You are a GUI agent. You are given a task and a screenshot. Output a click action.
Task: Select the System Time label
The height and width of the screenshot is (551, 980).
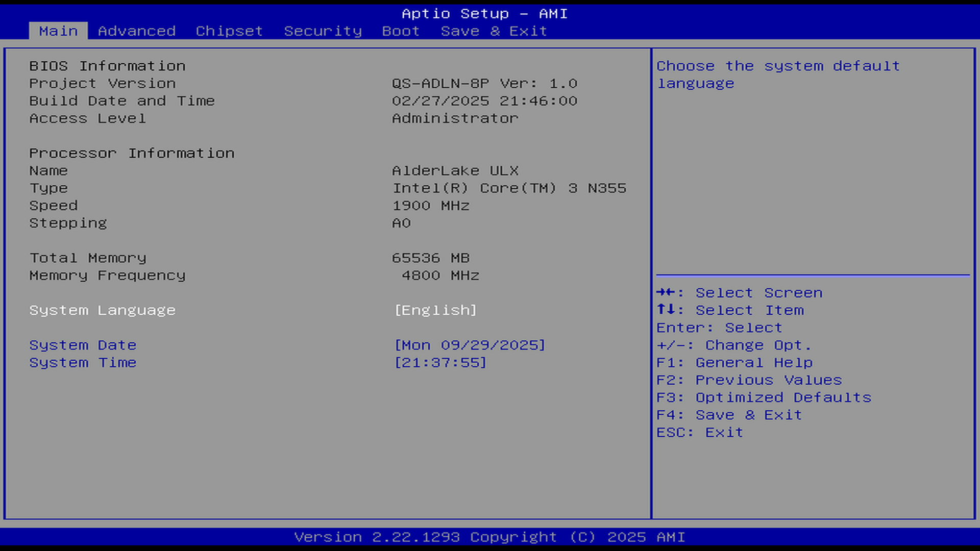(x=83, y=363)
